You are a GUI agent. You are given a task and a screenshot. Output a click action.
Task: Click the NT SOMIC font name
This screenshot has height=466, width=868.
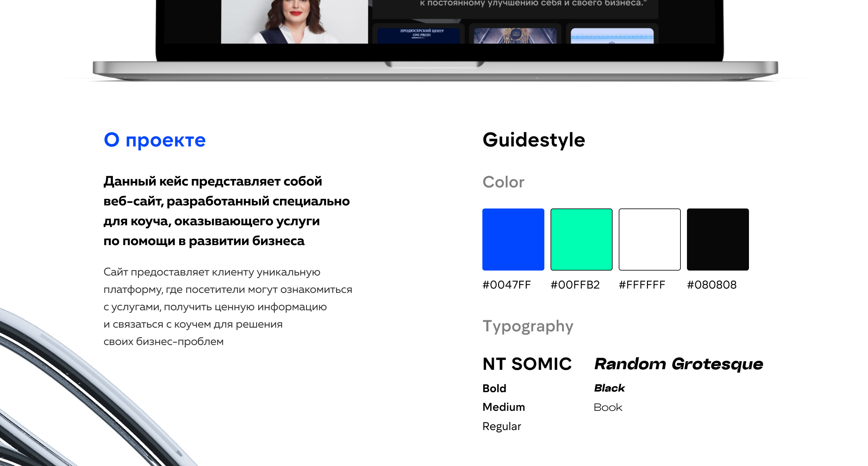click(527, 364)
